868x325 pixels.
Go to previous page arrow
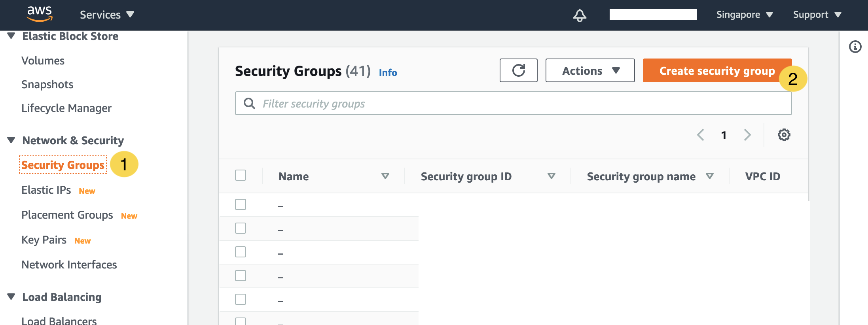[700, 135]
